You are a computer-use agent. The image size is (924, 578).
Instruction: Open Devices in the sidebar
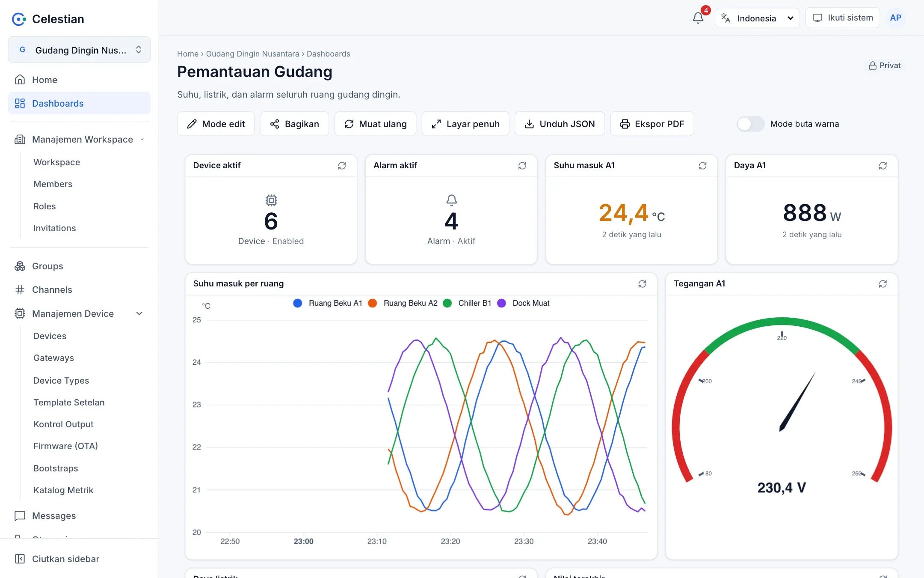[x=50, y=336]
